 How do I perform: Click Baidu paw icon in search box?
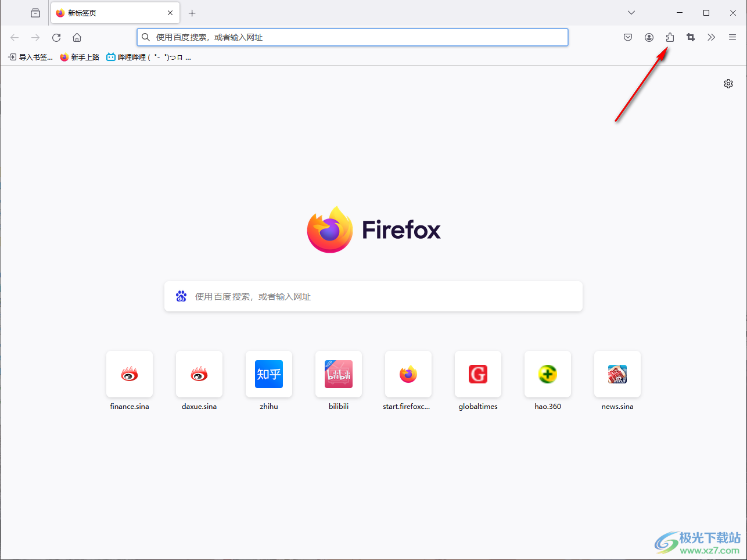(181, 296)
